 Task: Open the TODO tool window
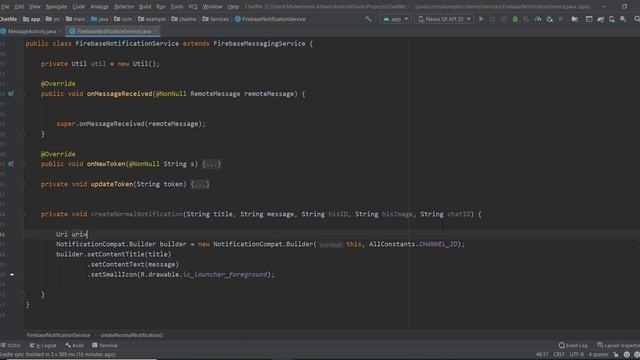[11, 345]
